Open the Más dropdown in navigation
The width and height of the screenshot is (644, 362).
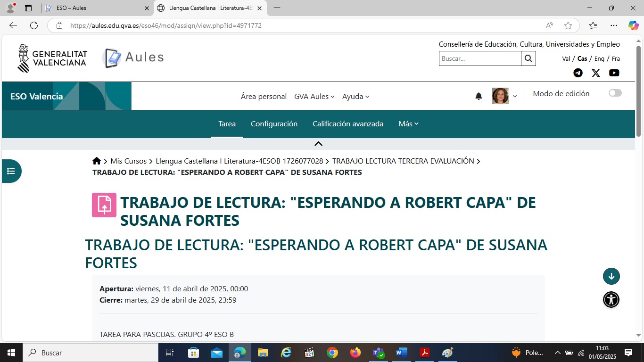pos(408,124)
